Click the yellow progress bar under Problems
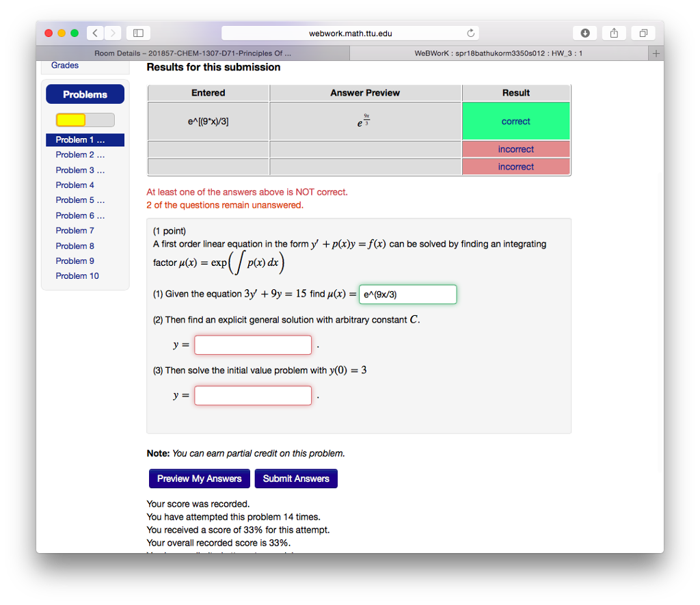Screen dimensions: 700x605 tap(70, 119)
